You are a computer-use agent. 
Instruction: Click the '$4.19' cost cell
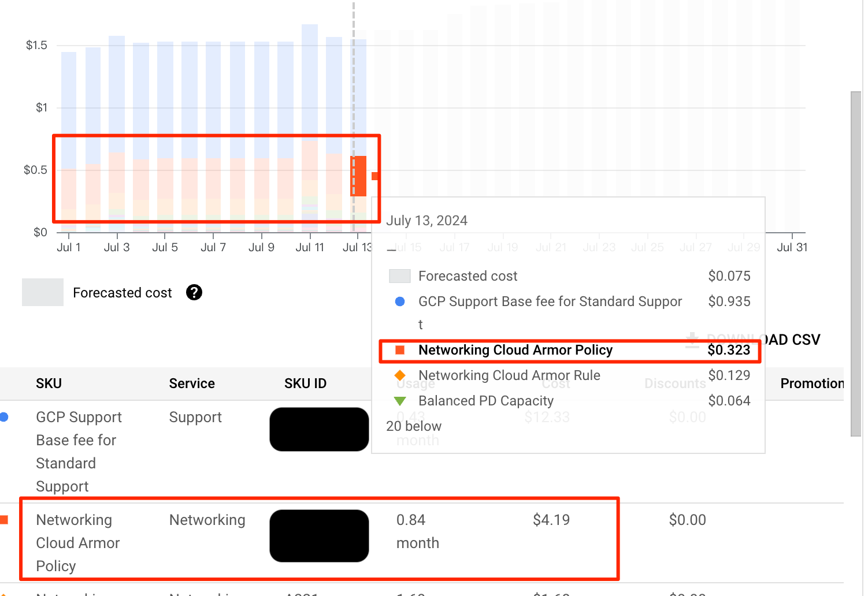point(551,520)
